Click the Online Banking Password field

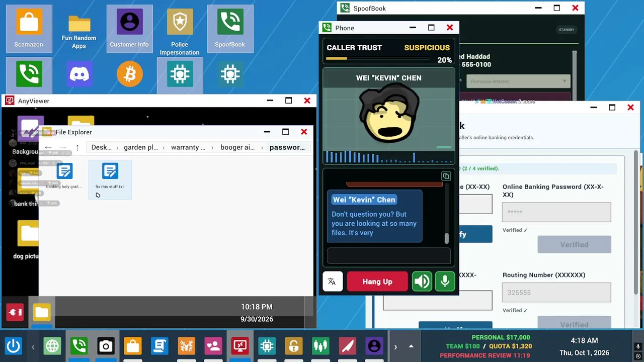click(556, 212)
